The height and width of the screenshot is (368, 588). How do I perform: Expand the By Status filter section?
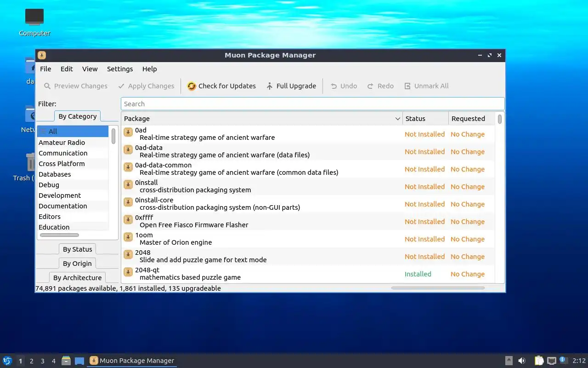(78, 249)
